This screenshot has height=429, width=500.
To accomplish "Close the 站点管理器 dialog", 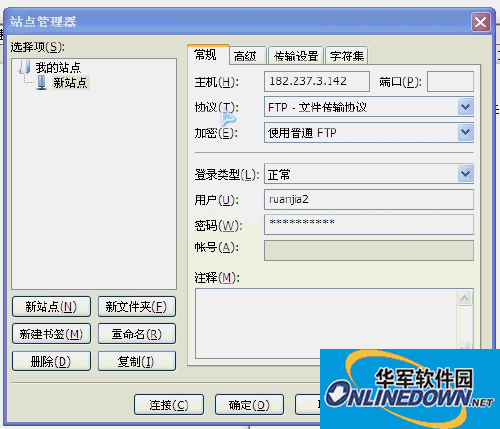I will [x=481, y=22].
